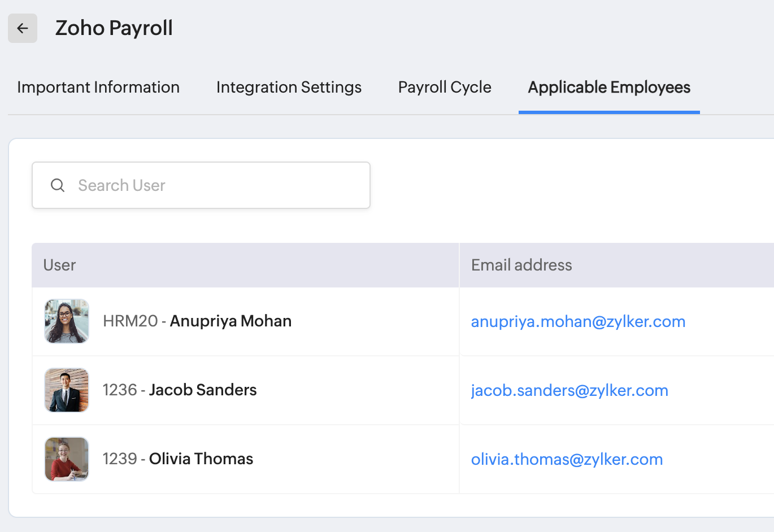Click the Zoho Payroll page title
Image resolution: width=774 pixels, height=532 pixels.
114,28
